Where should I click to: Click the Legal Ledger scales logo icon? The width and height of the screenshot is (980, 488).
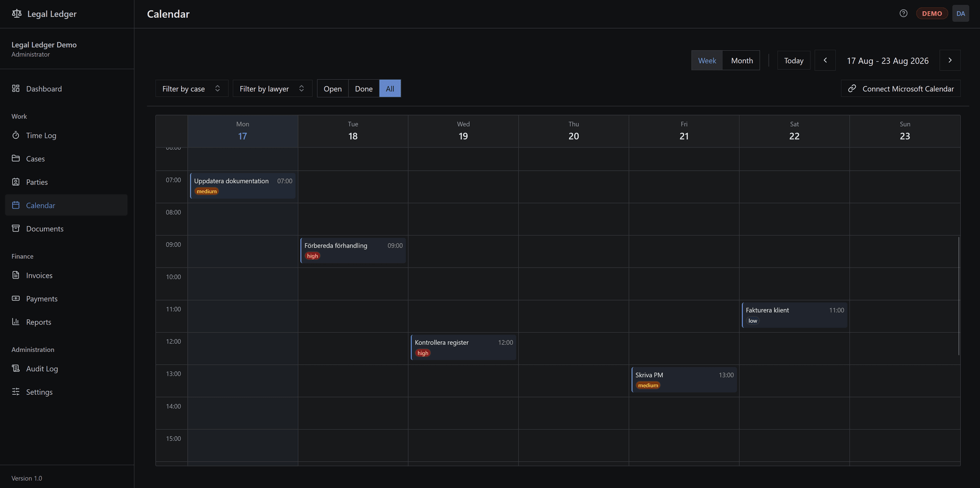[x=17, y=14]
